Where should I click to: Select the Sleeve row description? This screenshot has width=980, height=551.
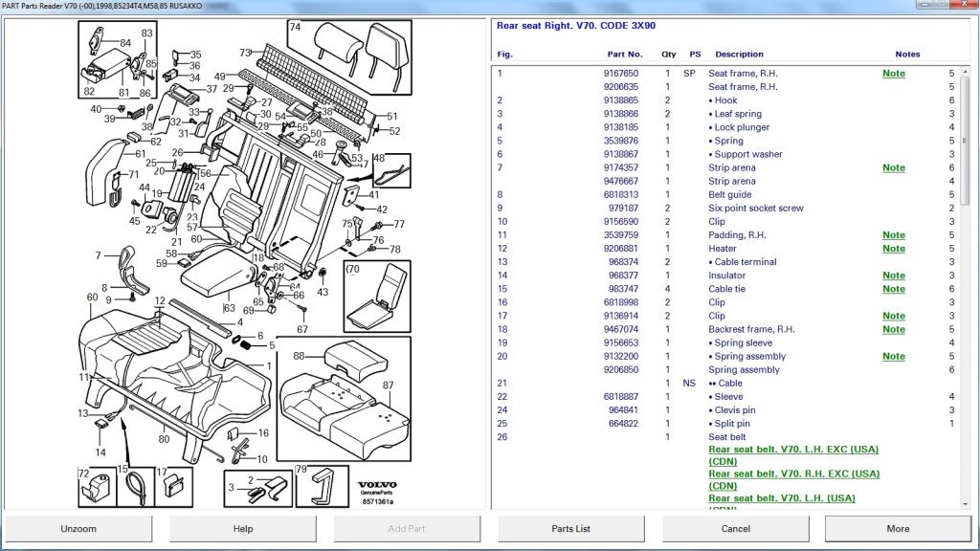click(x=725, y=397)
